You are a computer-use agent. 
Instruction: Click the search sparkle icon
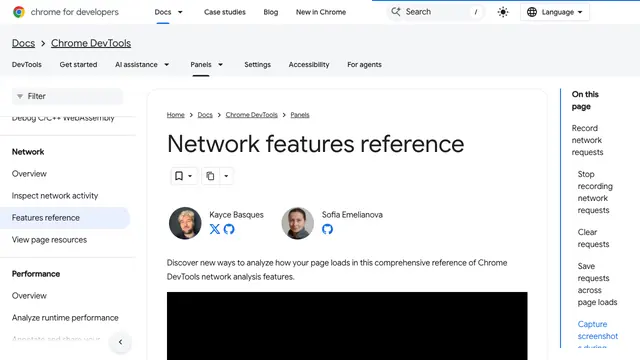pyautogui.click(x=396, y=12)
